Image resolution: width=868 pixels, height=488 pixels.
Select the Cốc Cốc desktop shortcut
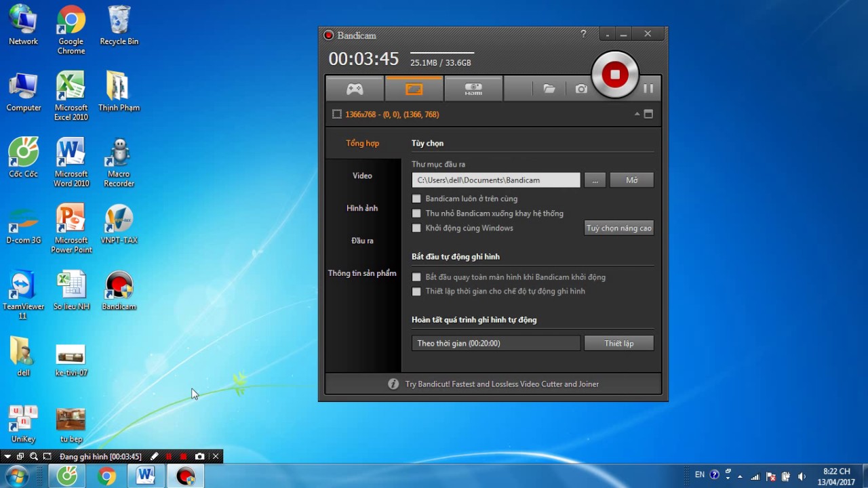23,159
